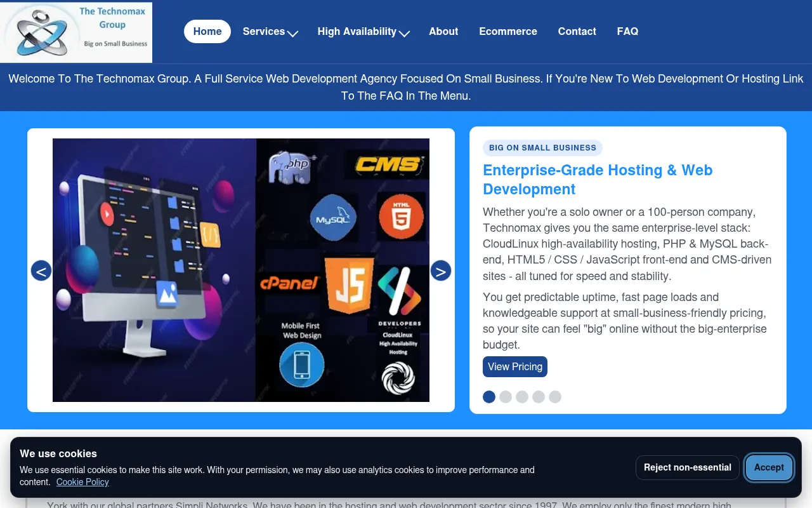The image size is (812, 508).
Task: Click the View Pricing button
Action: coord(515,367)
